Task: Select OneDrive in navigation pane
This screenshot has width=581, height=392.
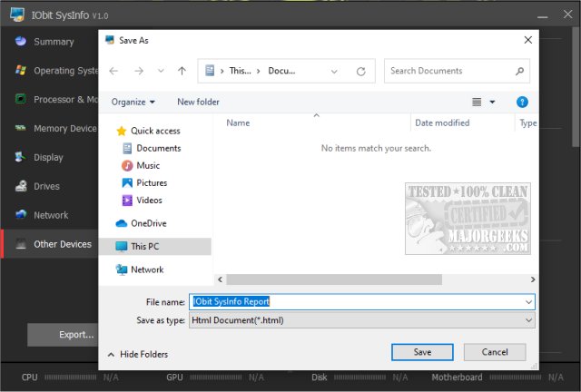Action: (149, 223)
